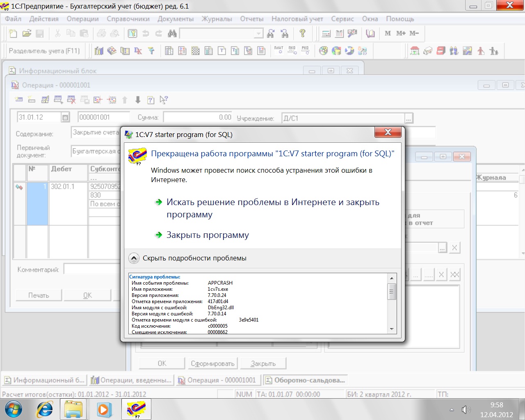Click the ellipsis button next to Учреждение field
This screenshot has height=420, width=525.
click(409, 119)
